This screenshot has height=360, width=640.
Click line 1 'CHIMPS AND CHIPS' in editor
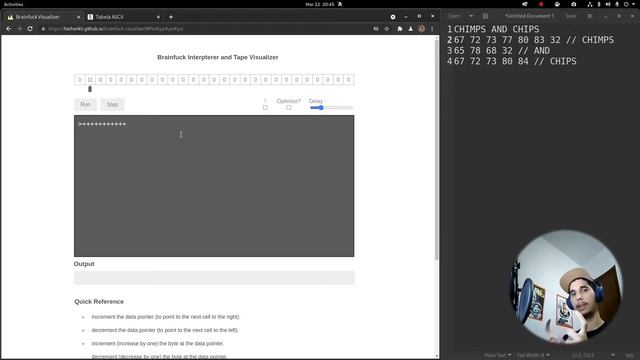[496, 29]
